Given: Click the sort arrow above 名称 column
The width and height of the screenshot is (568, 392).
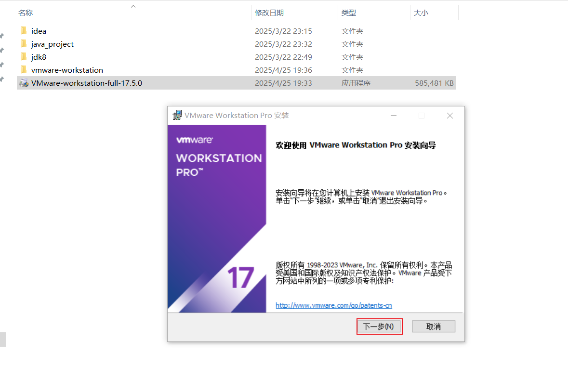Looking at the screenshot, I should pyautogui.click(x=133, y=6).
